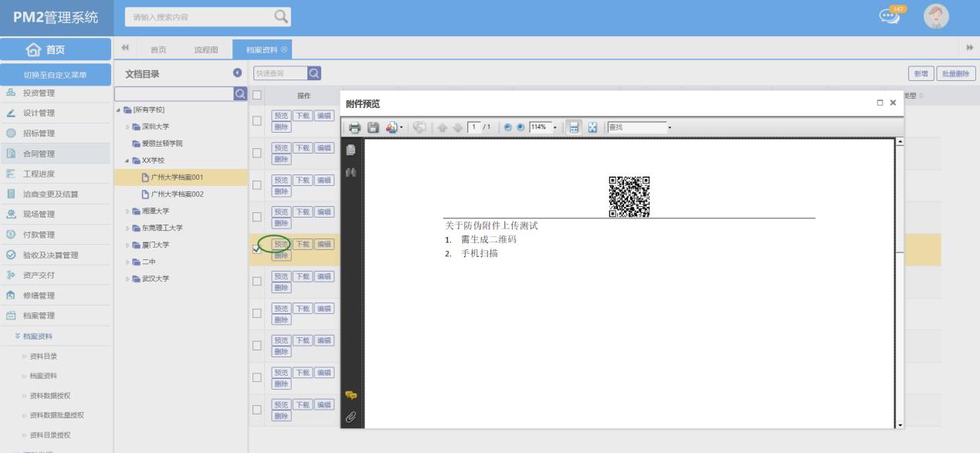
Task: Select 广州大学档案002 in the document tree
Action: pos(177,194)
